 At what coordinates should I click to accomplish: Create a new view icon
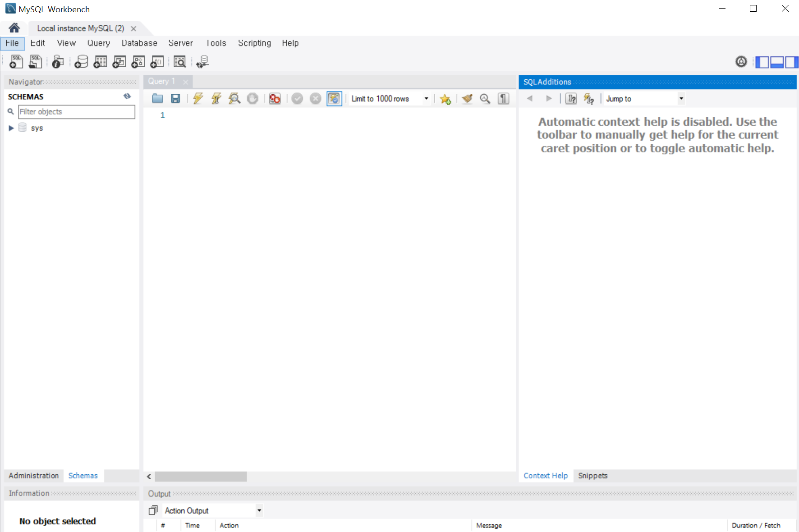(x=119, y=61)
